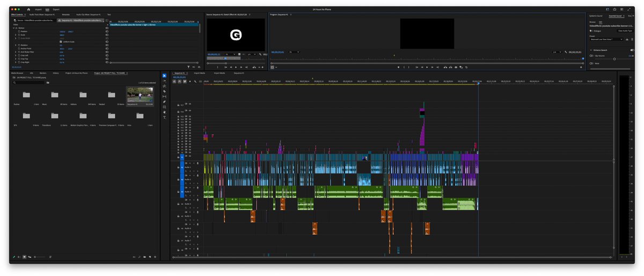Filter properties funnel in Effect Controls
The image size is (644, 276).
pos(188,67)
